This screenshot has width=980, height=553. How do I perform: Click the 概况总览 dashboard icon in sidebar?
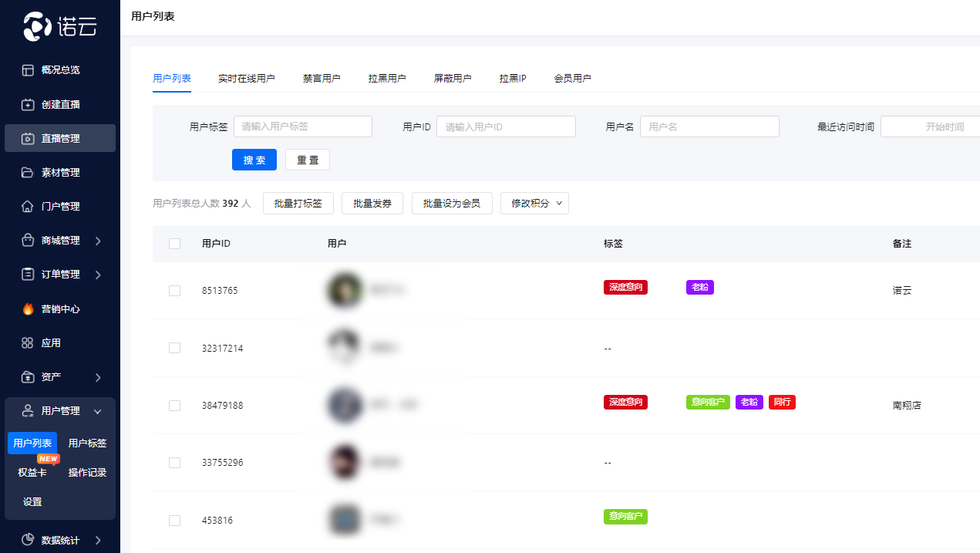point(28,70)
